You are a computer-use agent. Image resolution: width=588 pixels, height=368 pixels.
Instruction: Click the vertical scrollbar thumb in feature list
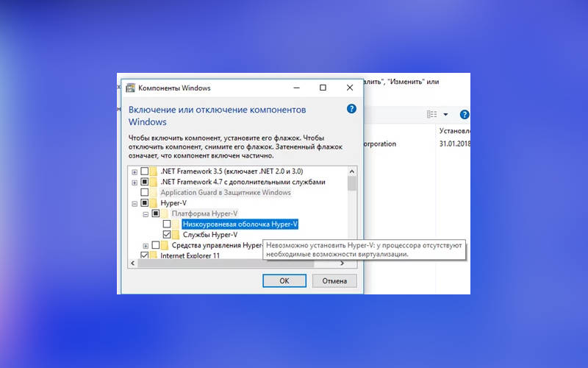[x=352, y=183]
